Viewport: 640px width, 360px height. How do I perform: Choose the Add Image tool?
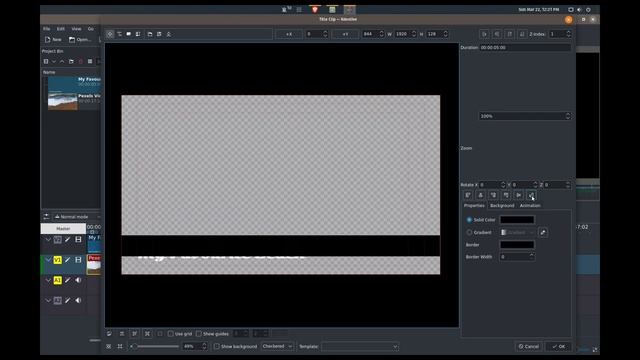[x=138, y=34]
